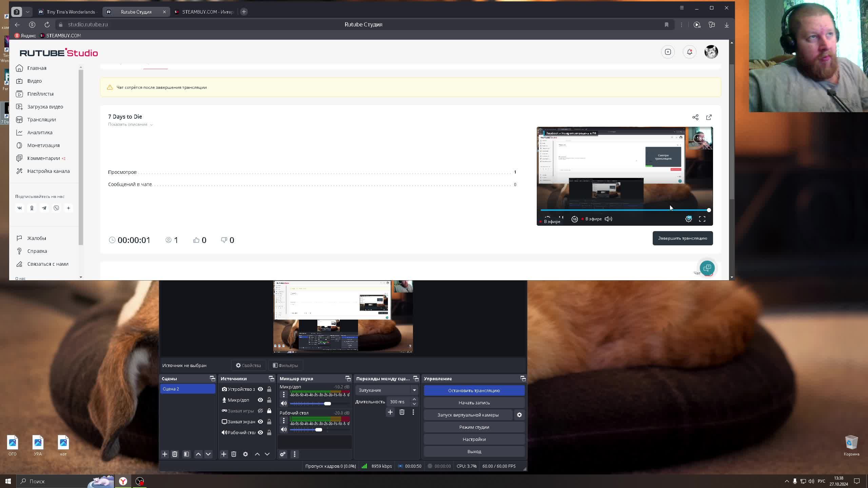Open browser tab list dropdown arrow
This screenshot has width=868, height=488.
[27, 12]
